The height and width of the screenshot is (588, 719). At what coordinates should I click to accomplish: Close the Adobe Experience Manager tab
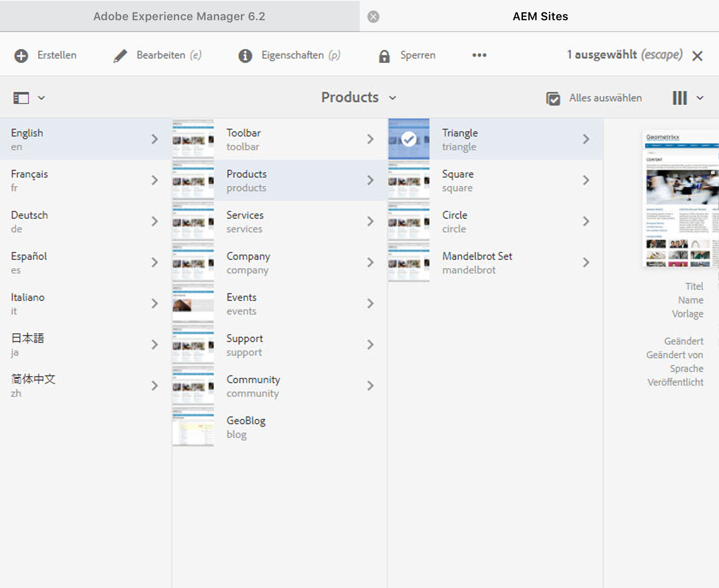373,17
